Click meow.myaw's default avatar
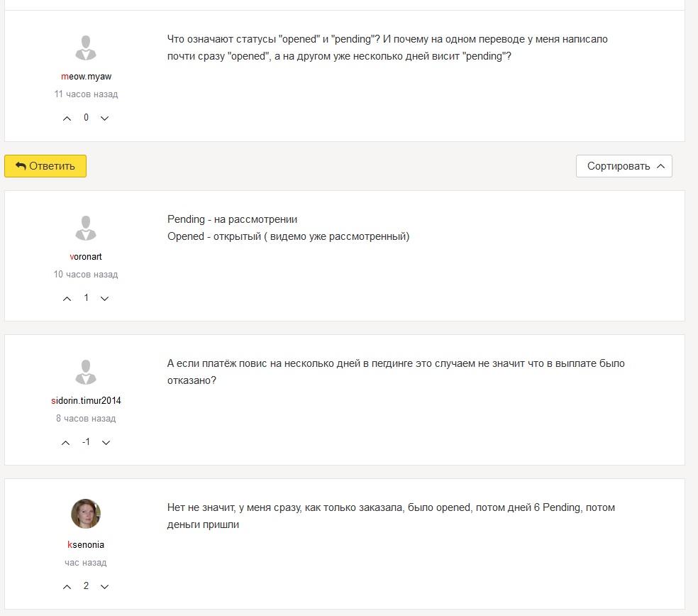Image resolution: width=698 pixels, height=616 pixels. (x=86, y=48)
